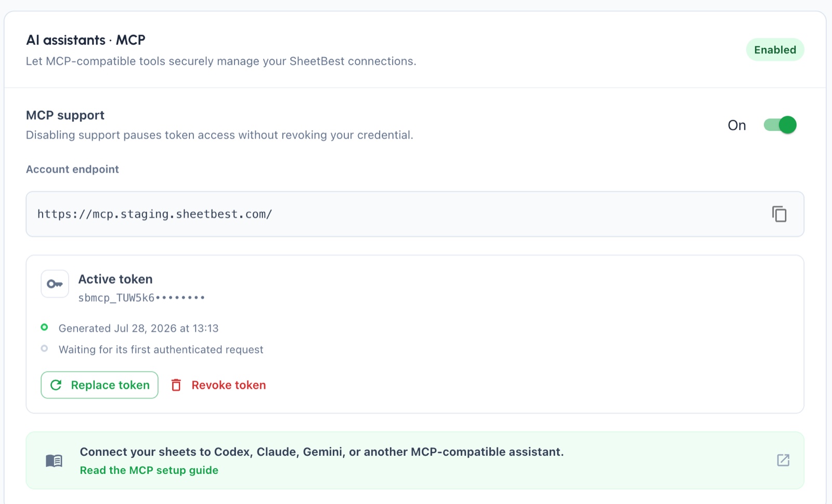832x504 pixels.
Task: Click the Generated Jul 28, 2026 at 13:13 text
Action: (x=138, y=328)
